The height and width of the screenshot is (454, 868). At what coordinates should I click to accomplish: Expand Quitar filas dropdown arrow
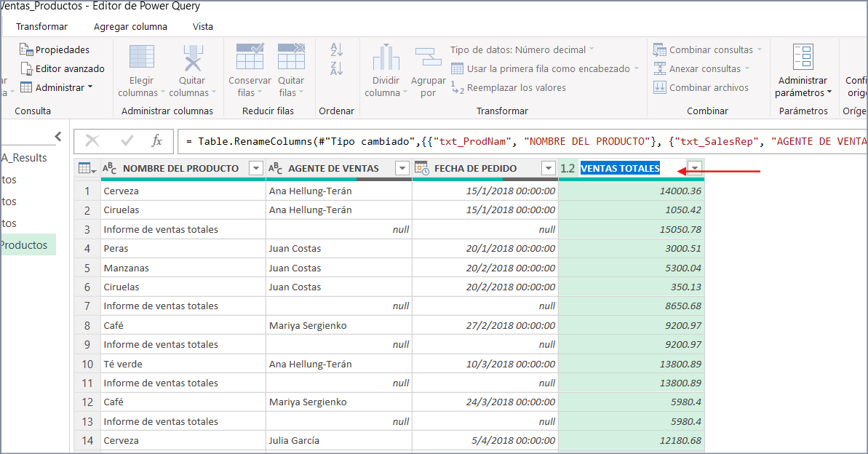(301, 93)
